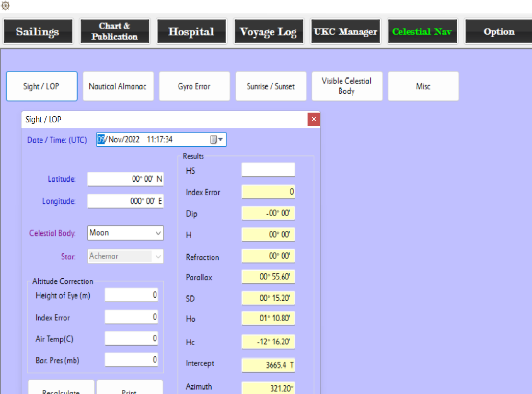Open the date picker calendar dropdown
Viewport: 532px width, 394px height.
217,140
